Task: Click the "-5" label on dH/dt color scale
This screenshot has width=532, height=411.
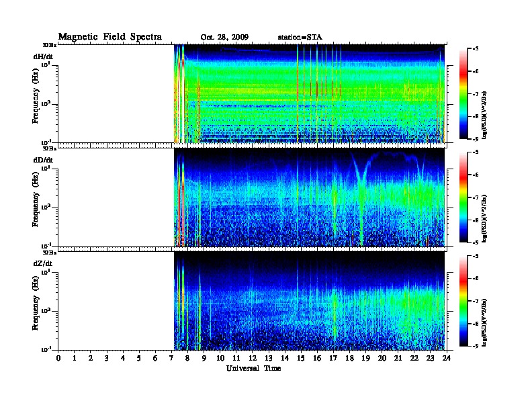Action: pyautogui.click(x=476, y=49)
